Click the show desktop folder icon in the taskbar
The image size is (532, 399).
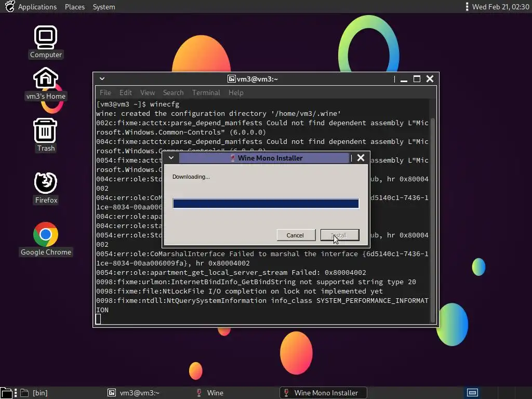6,393
